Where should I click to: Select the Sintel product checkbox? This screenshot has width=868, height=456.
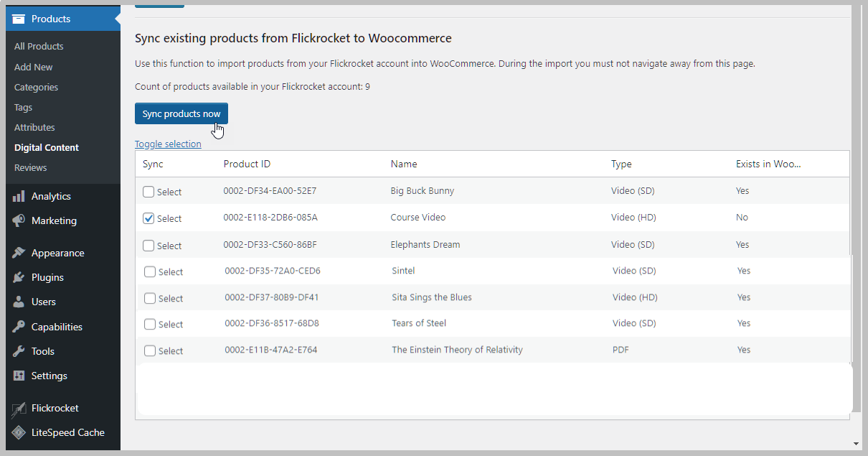[150, 271]
